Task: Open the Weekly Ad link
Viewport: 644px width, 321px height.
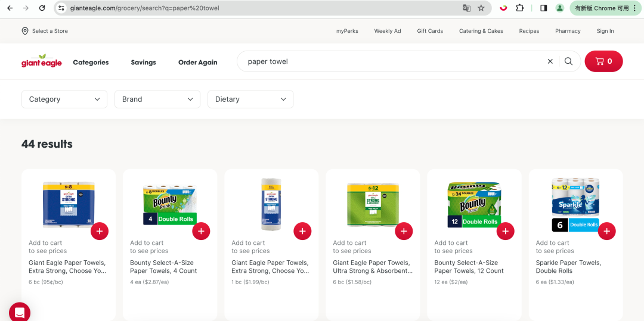Action: [x=388, y=31]
